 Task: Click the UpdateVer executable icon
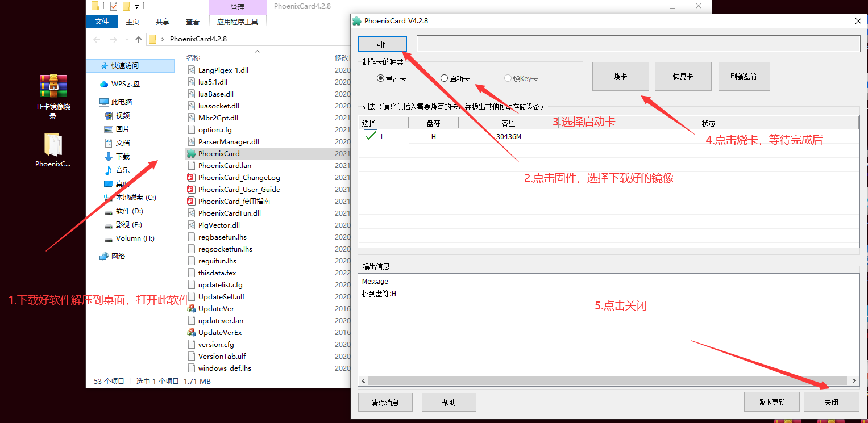pyautogui.click(x=192, y=309)
